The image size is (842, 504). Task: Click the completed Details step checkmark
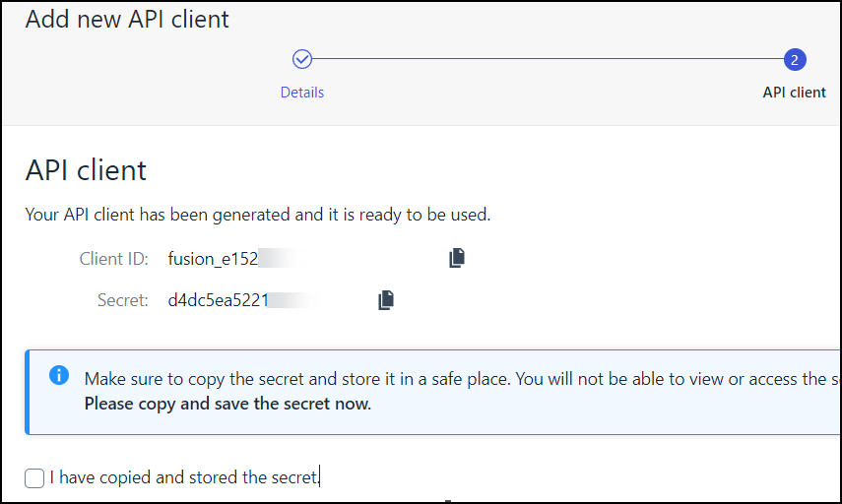[x=302, y=60]
